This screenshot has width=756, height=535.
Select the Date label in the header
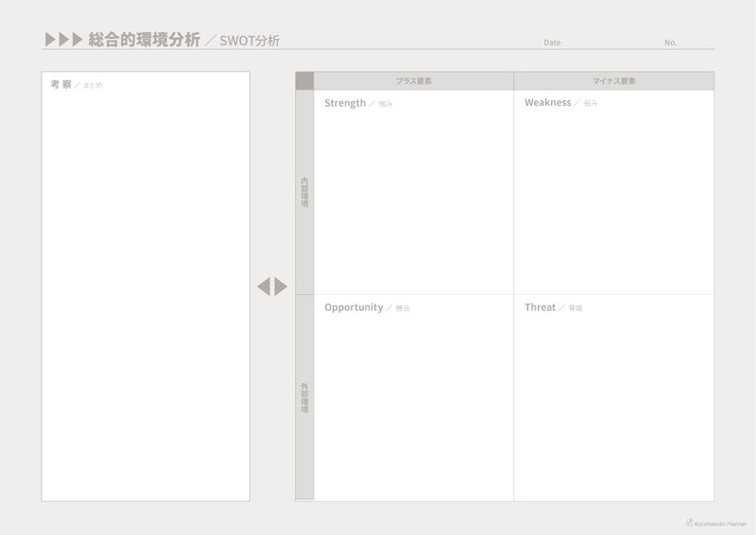click(x=552, y=43)
